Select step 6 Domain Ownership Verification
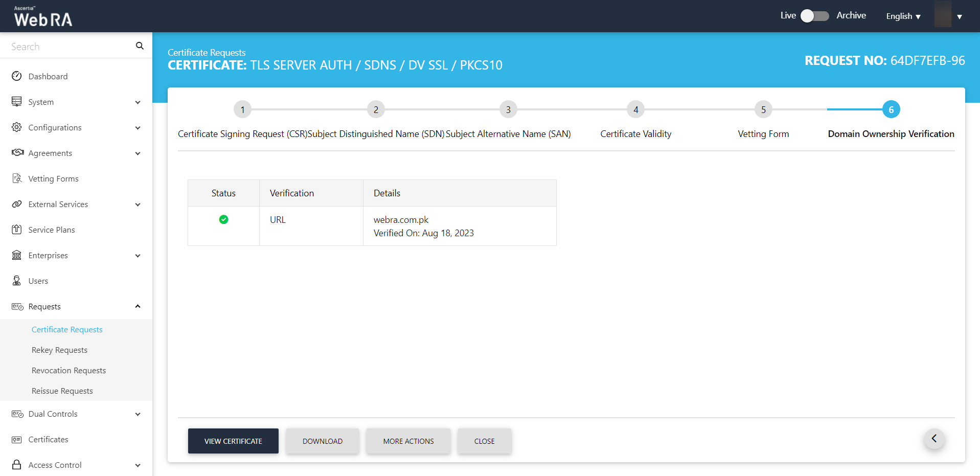The image size is (980, 476). pyautogui.click(x=891, y=109)
